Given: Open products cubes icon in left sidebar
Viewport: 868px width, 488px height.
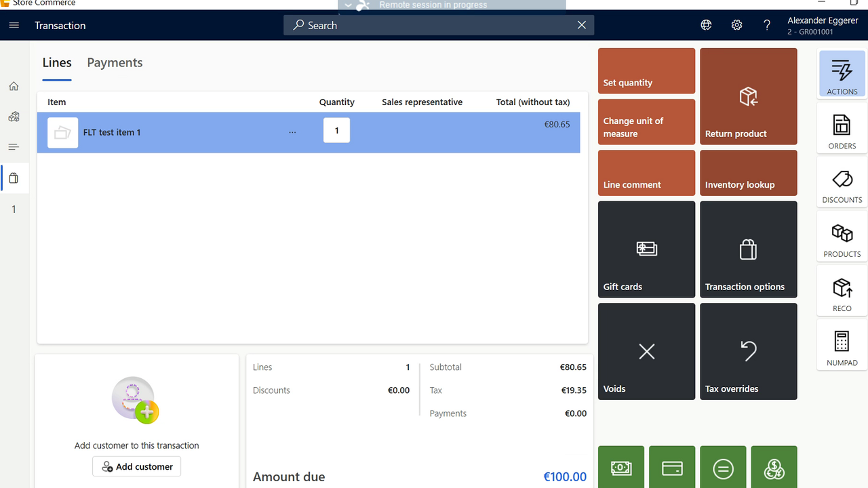Looking at the screenshot, I should [14, 117].
